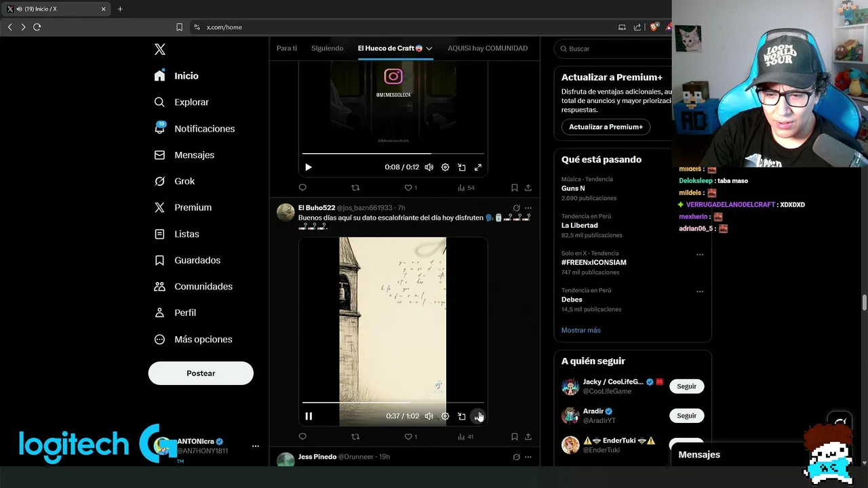The image size is (868, 488).
Task: Open Notificaciones with the bell icon
Action: coord(194,129)
